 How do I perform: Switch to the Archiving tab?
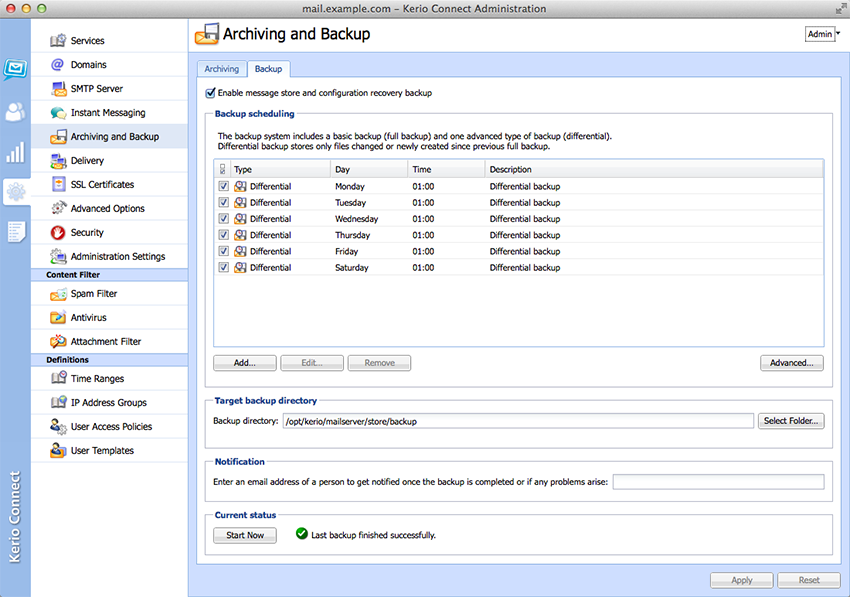[222, 69]
